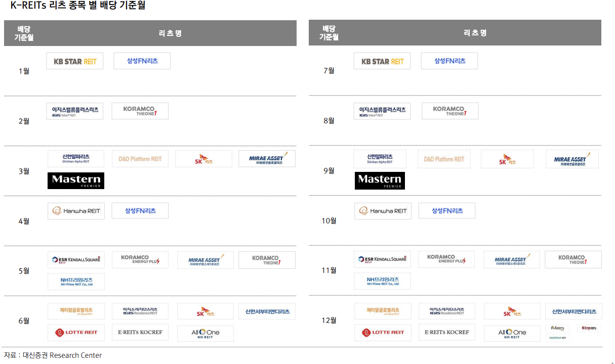Click the small A REITs logo in 12월 row

pos(558,328)
